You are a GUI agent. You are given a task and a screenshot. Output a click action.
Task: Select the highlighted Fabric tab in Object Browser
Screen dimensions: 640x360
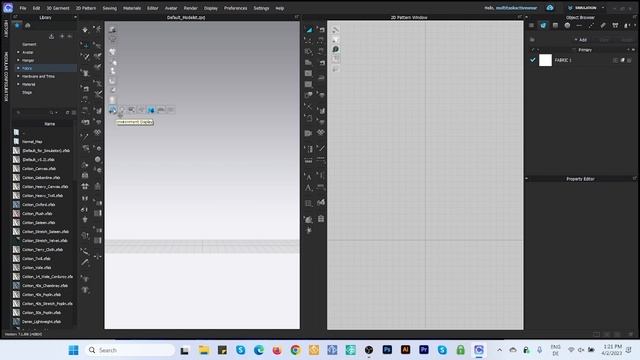click(543, 25)
